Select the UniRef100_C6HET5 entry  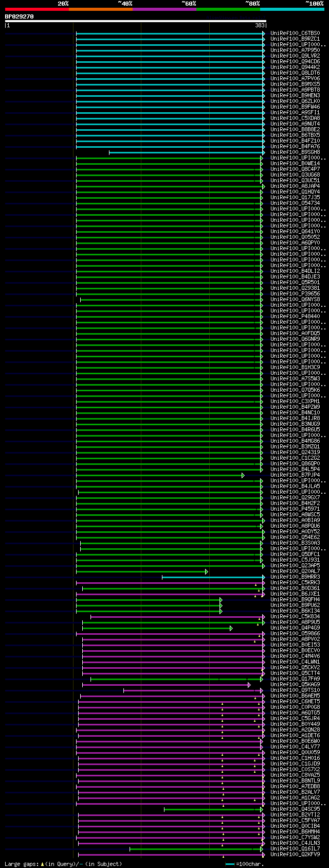pos(295,702)
